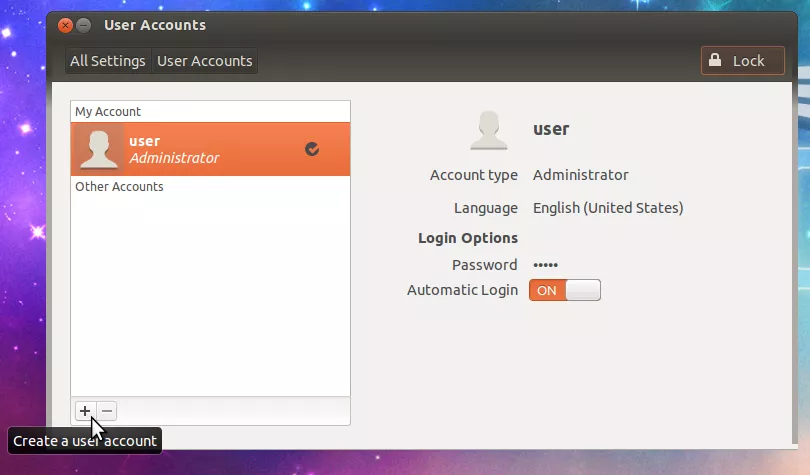Click the Login Options heading
This screenshot has height=475, width=810.
(467, 238)
